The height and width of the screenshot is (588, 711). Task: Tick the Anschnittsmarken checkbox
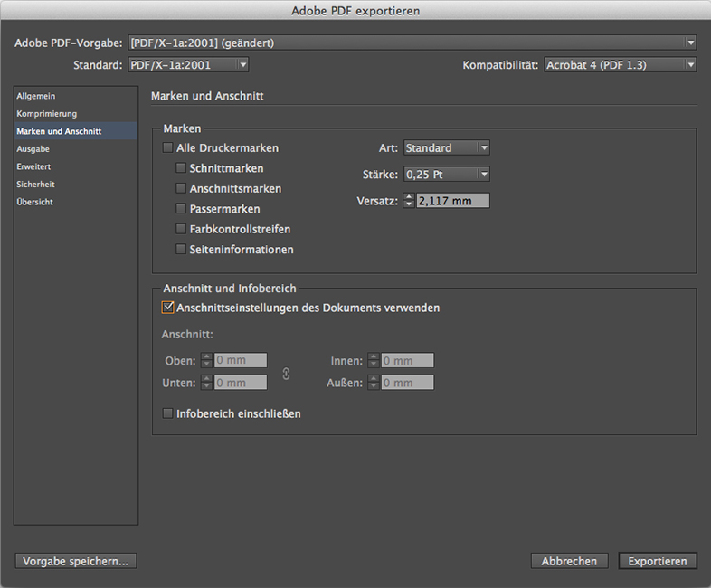[x=181, y=188]
